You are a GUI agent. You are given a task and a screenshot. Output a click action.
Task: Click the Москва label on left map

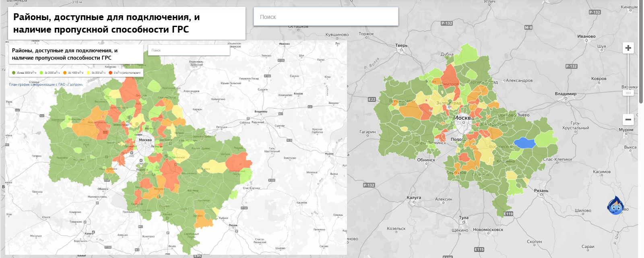point(145,140)
